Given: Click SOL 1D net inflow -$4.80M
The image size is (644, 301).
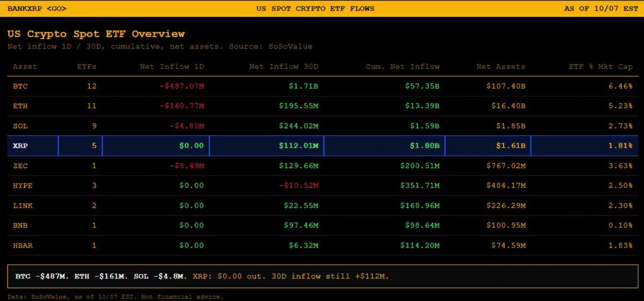Looking at the screenshot, I should pyautogui.click(x=187, y=126).
